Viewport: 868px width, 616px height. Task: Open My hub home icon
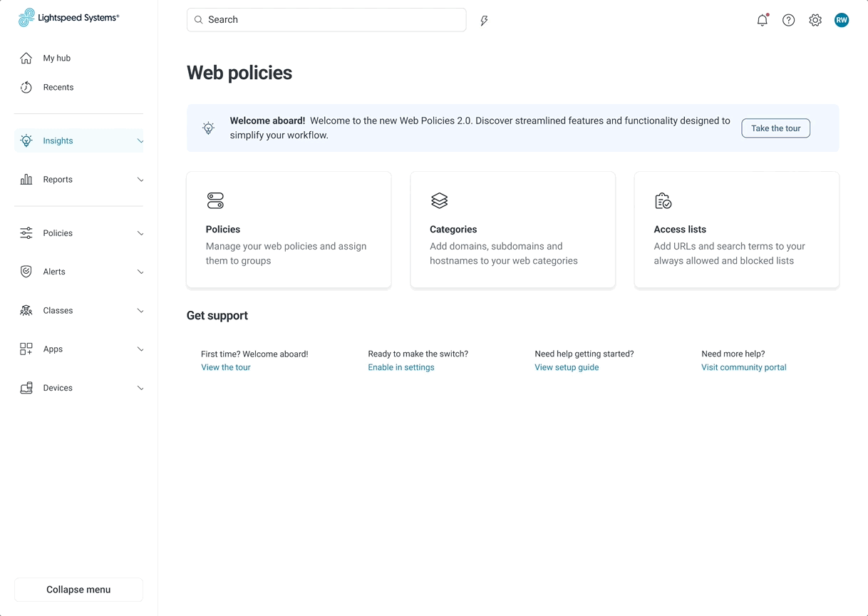(x=26, y=58)
